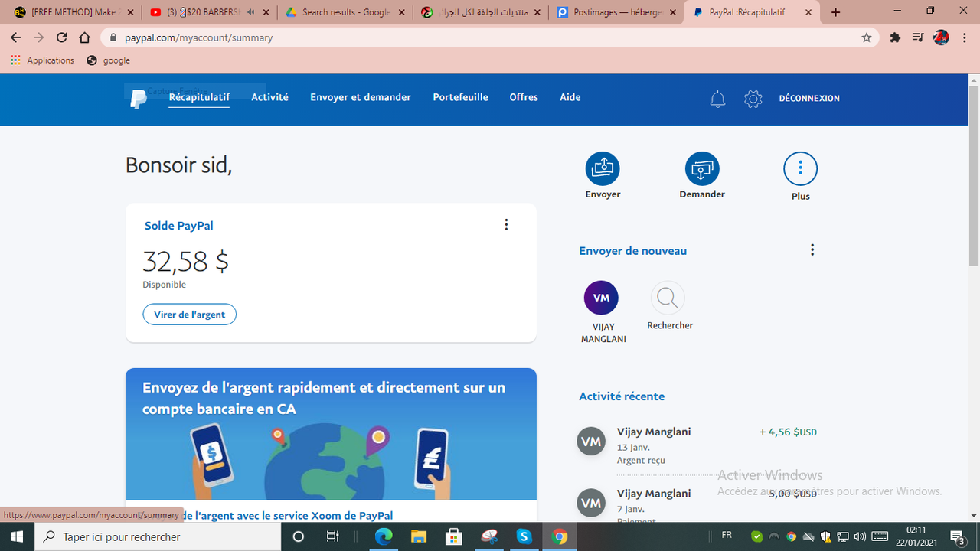Image resolution: width=980 pixels, height=551 pixels.
Task: Open Envoyer de nouveau options menu
Action: pyautogui.click(x=812, y=249)
